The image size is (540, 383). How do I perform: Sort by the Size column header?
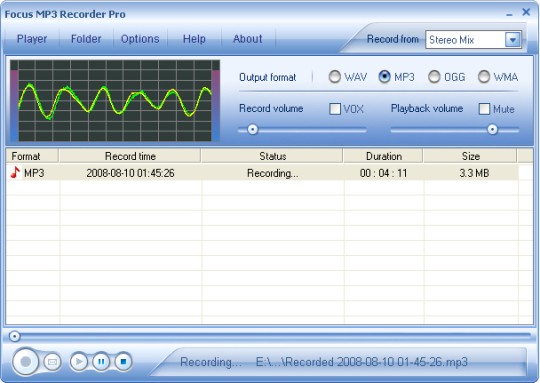click(470, 156)
